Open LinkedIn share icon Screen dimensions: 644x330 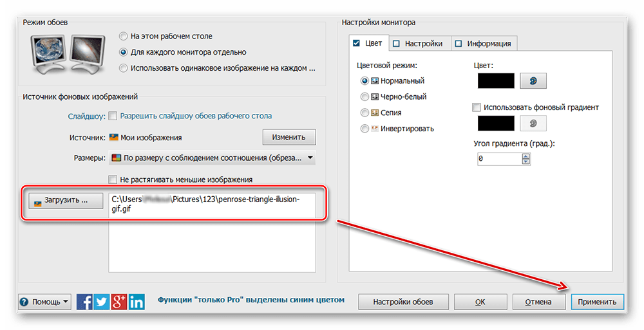pyautogui.click(x=137, y=302)
